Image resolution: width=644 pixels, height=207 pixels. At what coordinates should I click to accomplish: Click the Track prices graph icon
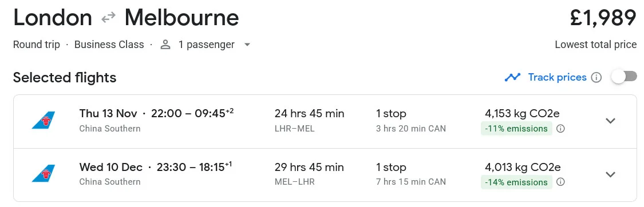click(512, 77)
